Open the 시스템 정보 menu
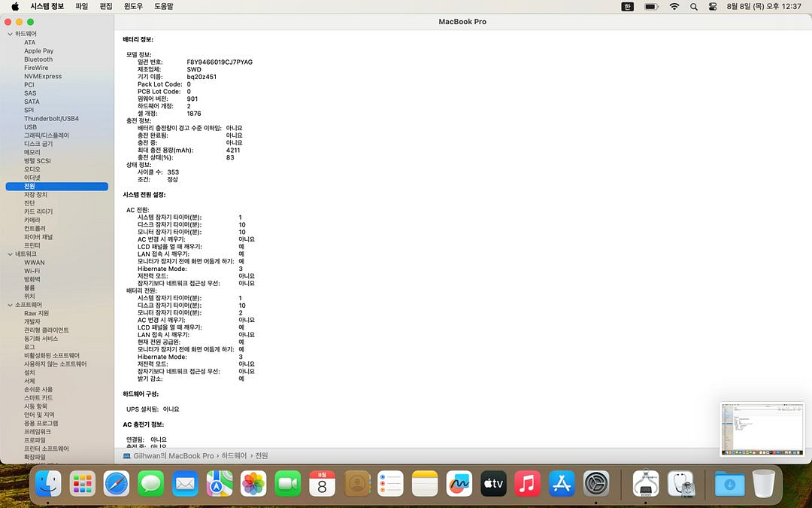This screenshot has height=508, width=812. [47, 7]
